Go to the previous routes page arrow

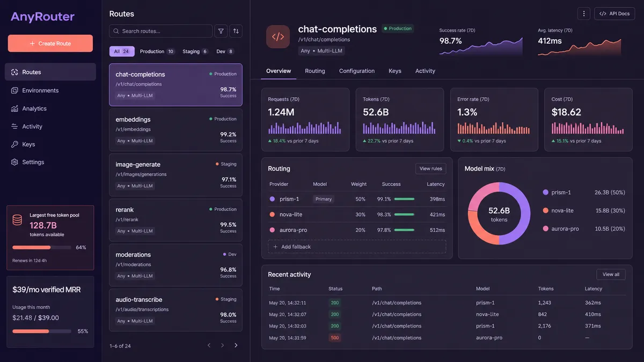209,345
